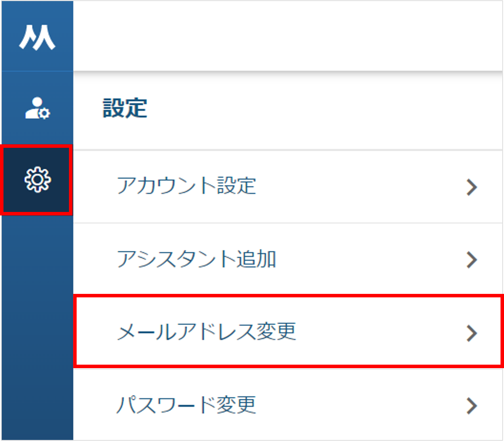The image size is (504, 441).
Task: Open user management via person-gear icon
Action: coord(38,108)
